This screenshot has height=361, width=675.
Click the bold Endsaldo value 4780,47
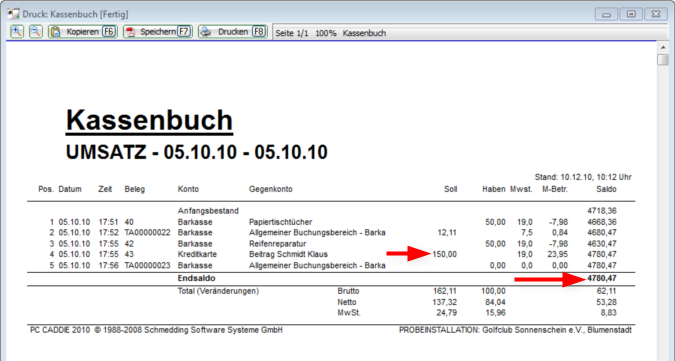point(602,279)
